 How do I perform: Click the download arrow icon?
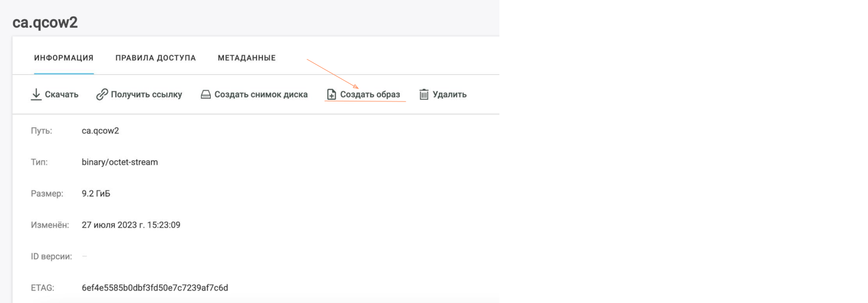pyautogui.click(x=36, y=94)
